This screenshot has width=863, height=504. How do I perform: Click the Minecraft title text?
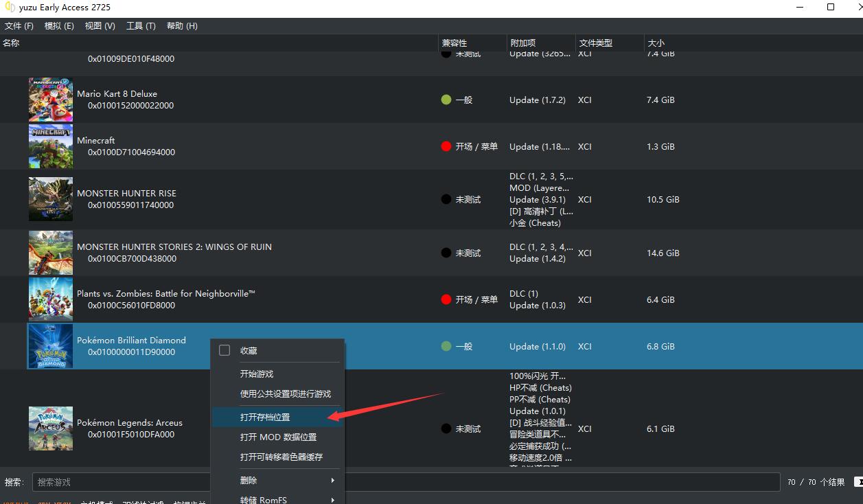click(96, 141)
